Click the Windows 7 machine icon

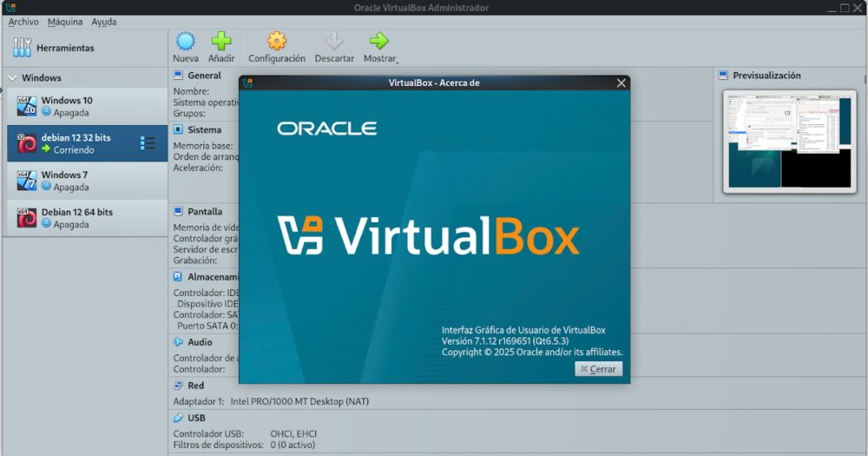[27, 181]
